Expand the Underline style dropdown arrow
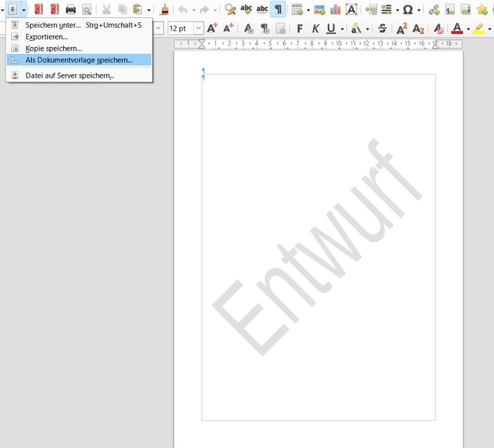 pyautogui.click(x=342, y=29)
